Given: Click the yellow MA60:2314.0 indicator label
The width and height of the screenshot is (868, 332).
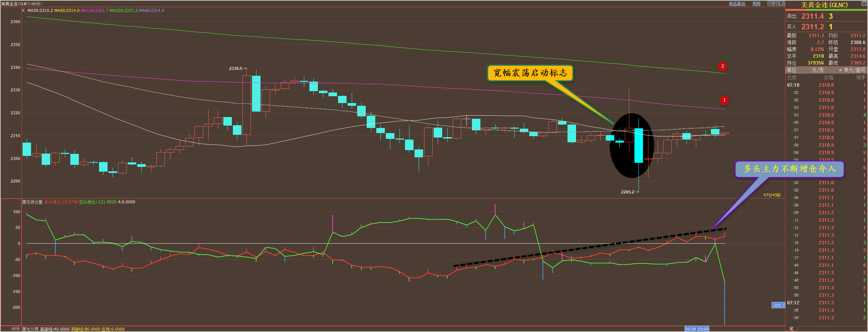Looking at the screenshot, I should tap(67, 11).
